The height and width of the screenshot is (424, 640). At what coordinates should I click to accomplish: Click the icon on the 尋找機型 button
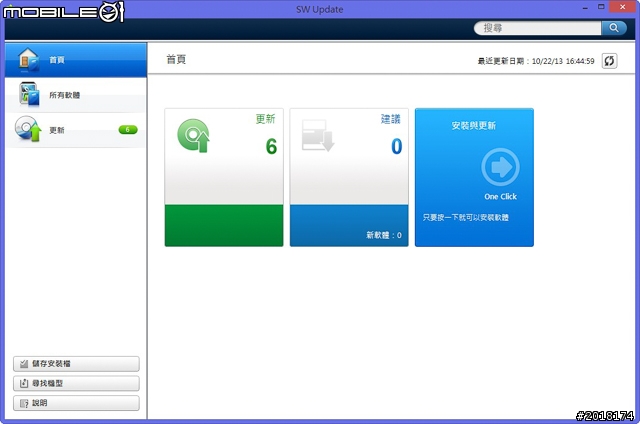pos(24,383)
